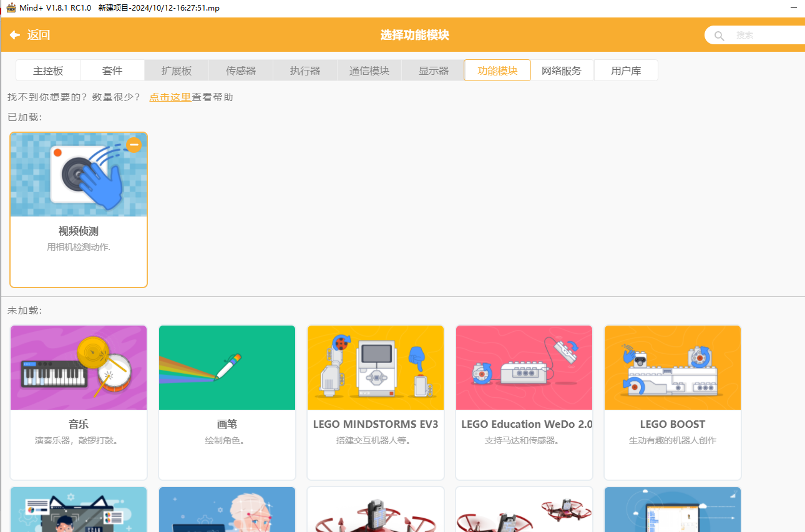Screen dimensions: 805x532
Task: Click the 视频侦测 title text
Action: [x=79, y=231]
